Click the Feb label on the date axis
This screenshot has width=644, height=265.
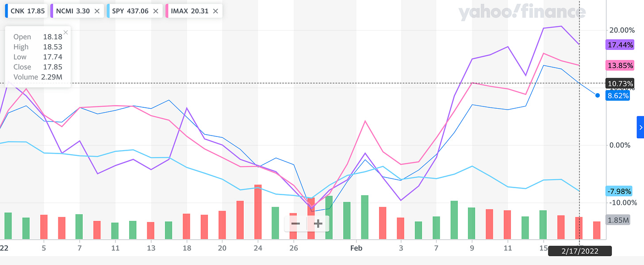click(356, 248)
